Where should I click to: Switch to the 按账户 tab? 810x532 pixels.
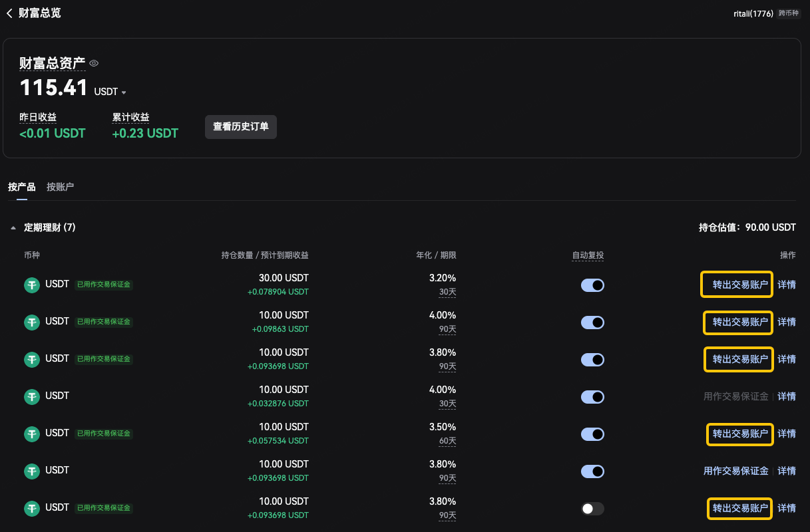61,187
